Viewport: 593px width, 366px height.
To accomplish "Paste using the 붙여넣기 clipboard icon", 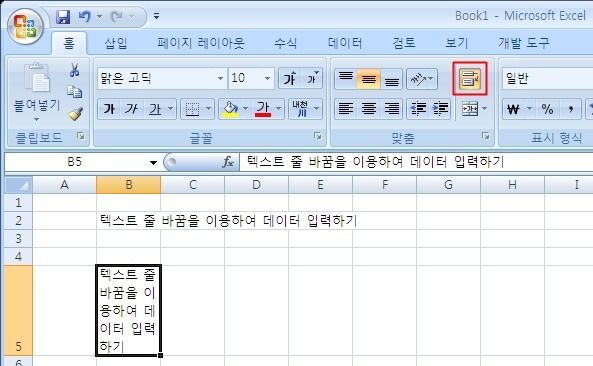I will [37, 78].
